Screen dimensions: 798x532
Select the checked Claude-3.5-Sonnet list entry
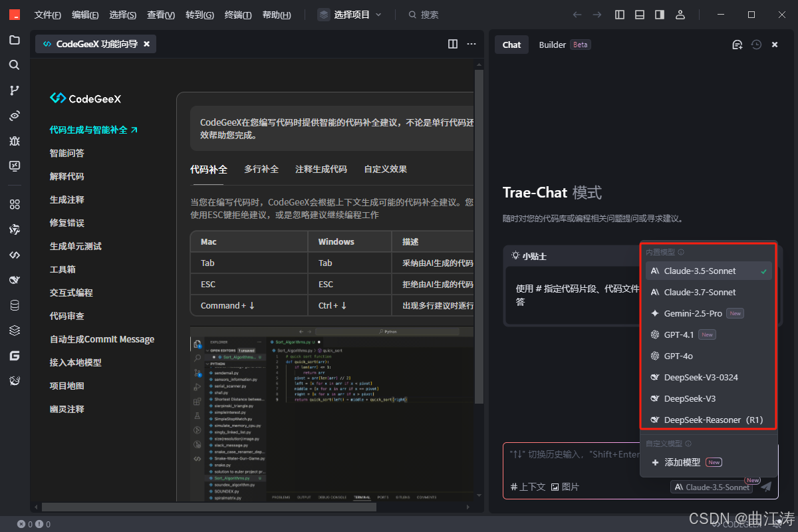tap(708, 271)
